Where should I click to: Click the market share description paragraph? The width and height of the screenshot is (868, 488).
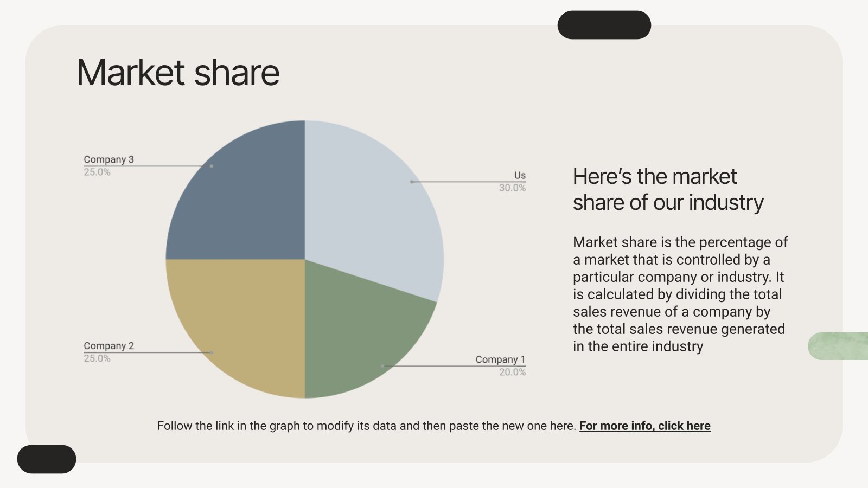[680, 294]
